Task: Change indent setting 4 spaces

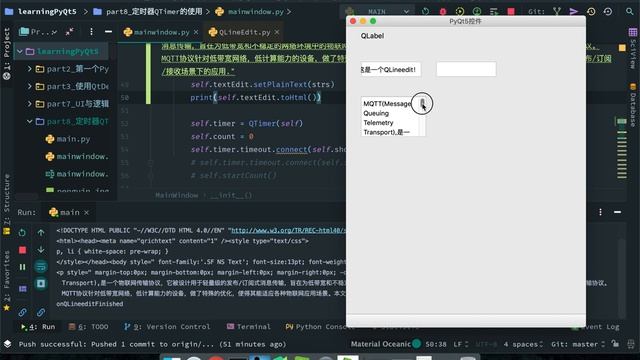Action: tap(524, 344)
